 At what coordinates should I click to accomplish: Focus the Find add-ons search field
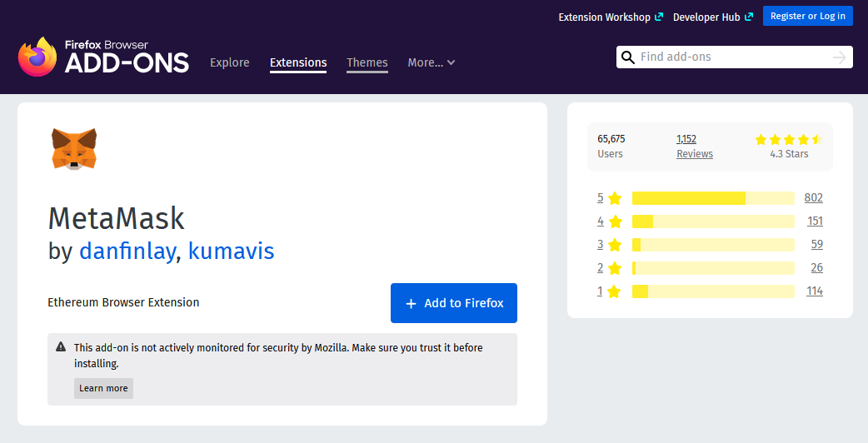[735, 57]
